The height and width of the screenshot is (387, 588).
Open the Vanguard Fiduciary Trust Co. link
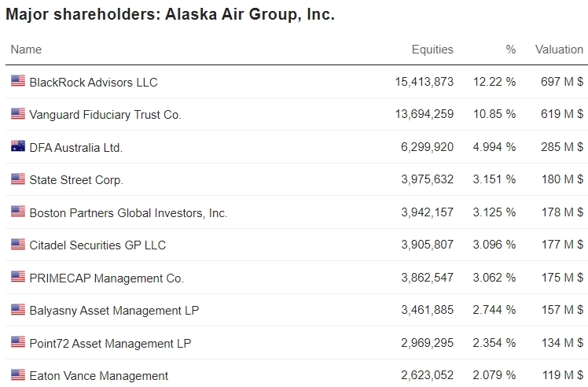tap(105, 115)
